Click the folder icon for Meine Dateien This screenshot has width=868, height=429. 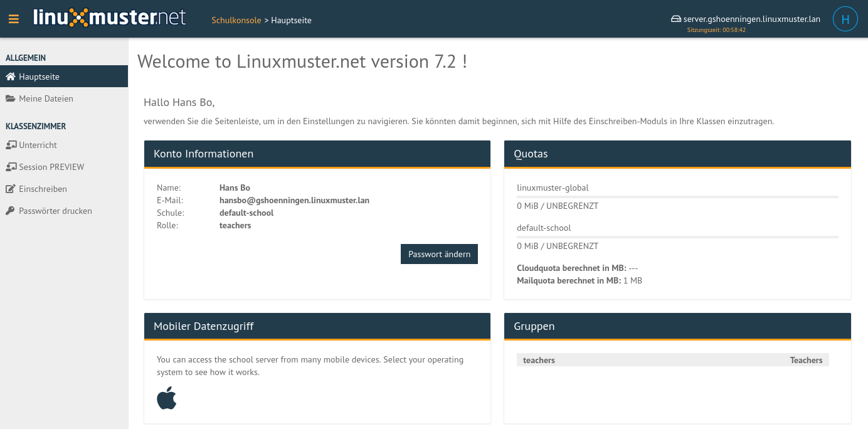pyautogui.click(x=11, y=98)
